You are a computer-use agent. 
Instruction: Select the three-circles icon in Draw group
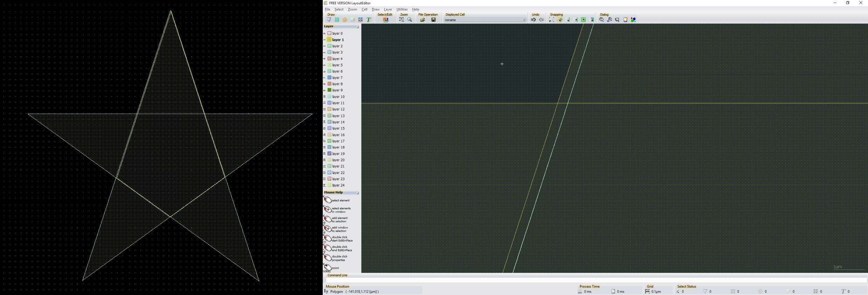point(353,20)
